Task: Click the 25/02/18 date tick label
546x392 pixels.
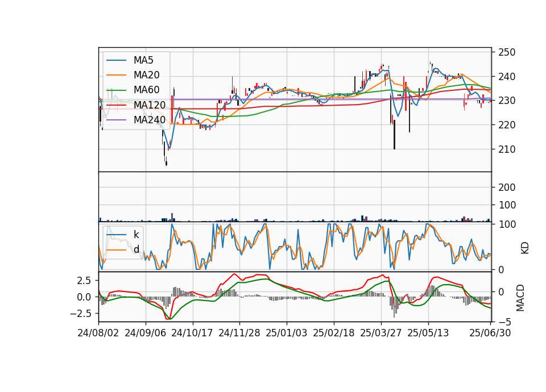Action: click(334, 333)
